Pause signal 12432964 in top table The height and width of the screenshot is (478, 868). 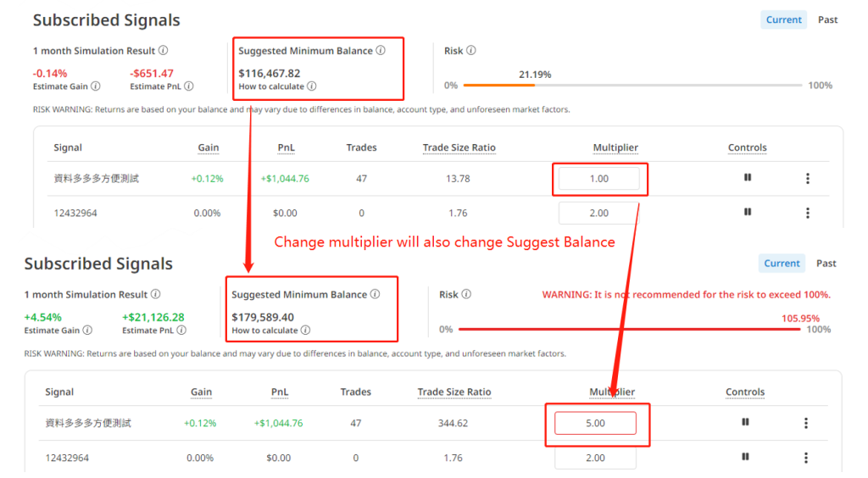click(748, 212)
